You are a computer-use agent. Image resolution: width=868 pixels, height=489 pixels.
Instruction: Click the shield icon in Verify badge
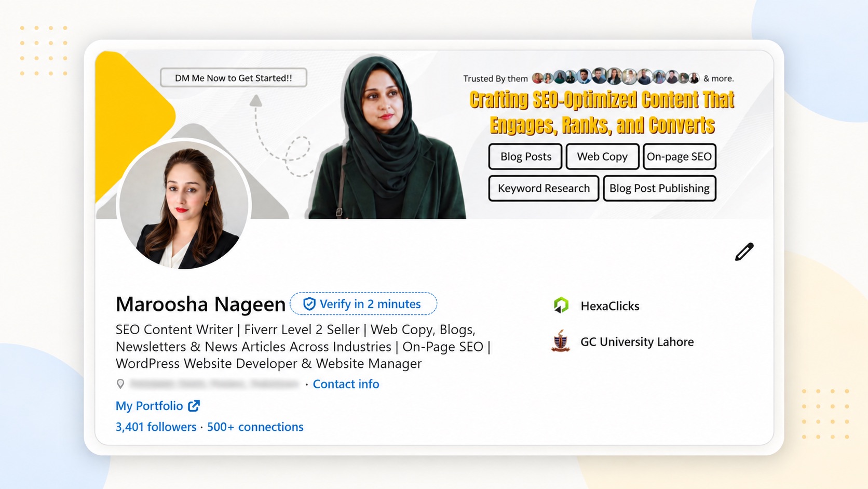(309, 304)
